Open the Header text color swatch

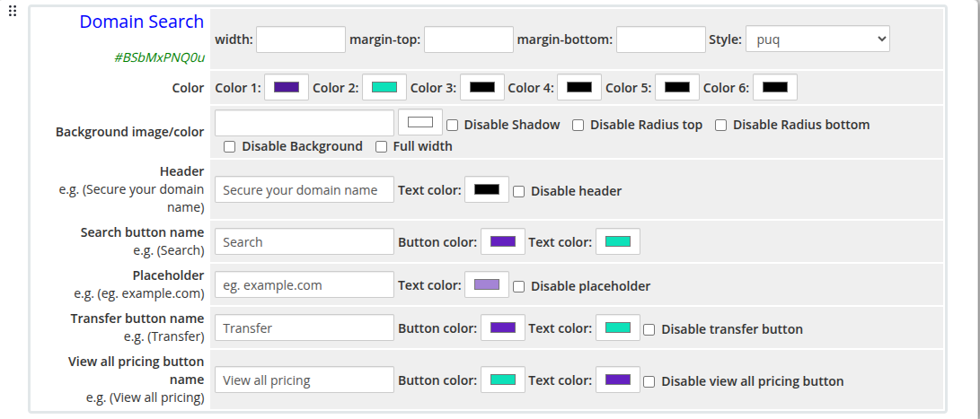click(x=487, y=189)
